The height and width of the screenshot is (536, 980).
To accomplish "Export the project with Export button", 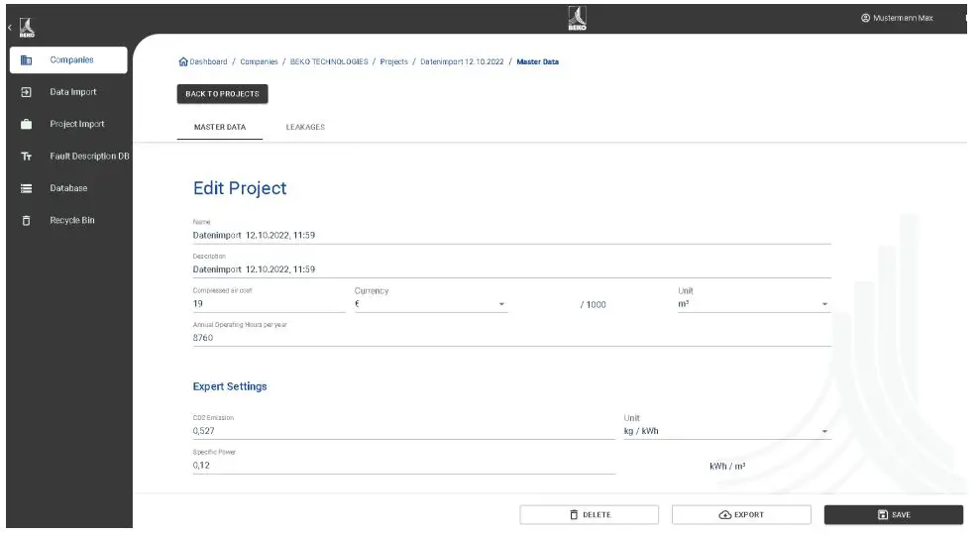I will [x=741, y=515].
